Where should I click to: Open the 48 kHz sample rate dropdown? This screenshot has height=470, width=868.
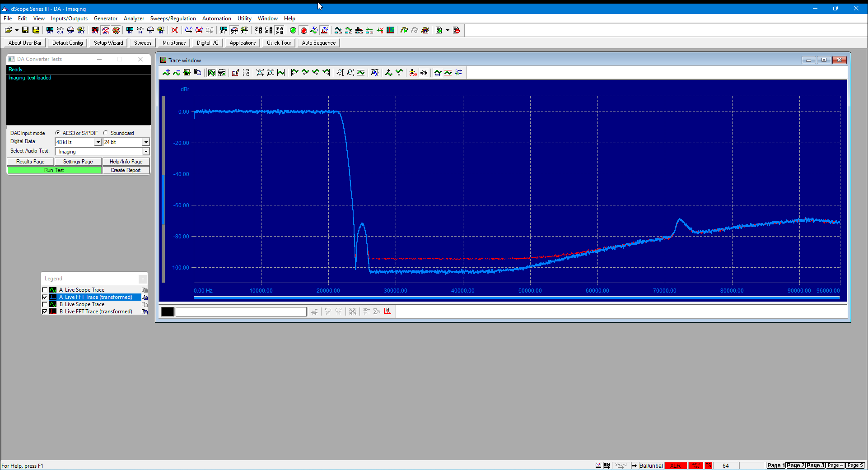(98, 142)
